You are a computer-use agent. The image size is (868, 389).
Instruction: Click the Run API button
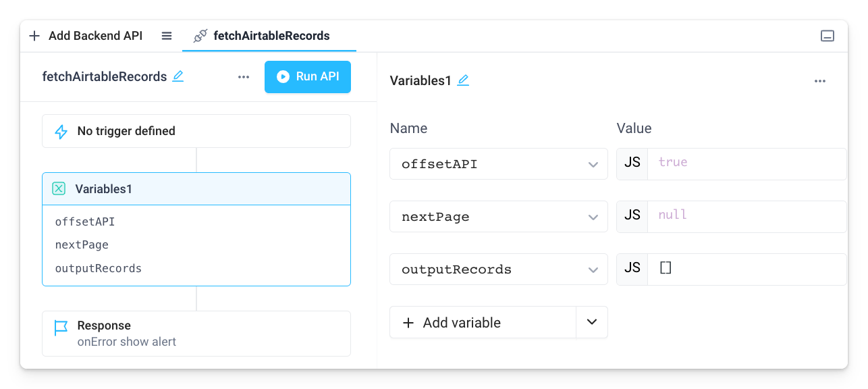tap(307, 77)
